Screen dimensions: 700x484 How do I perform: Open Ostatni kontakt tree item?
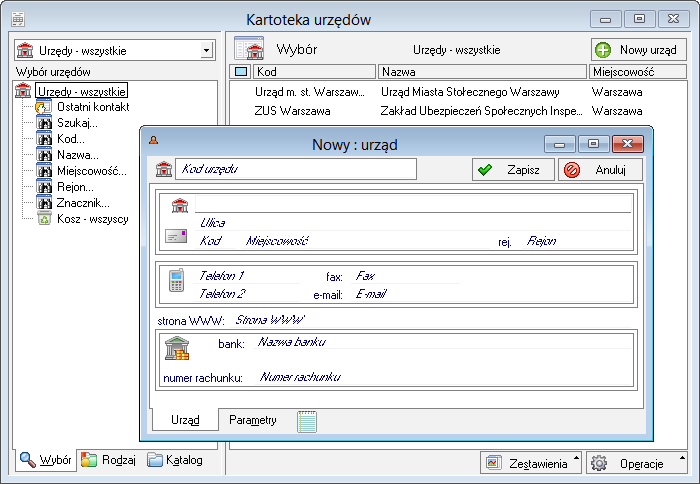[93, 107]
